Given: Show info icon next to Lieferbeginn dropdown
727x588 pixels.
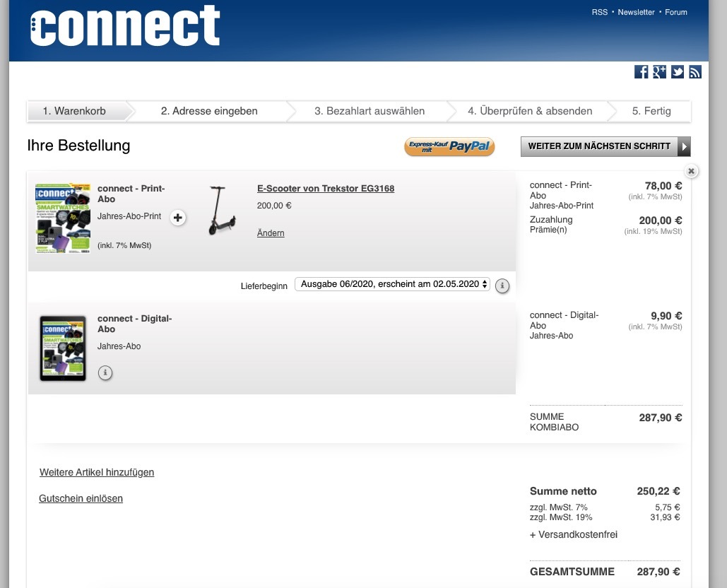Looking at the screenshot, I should point(502,286).
